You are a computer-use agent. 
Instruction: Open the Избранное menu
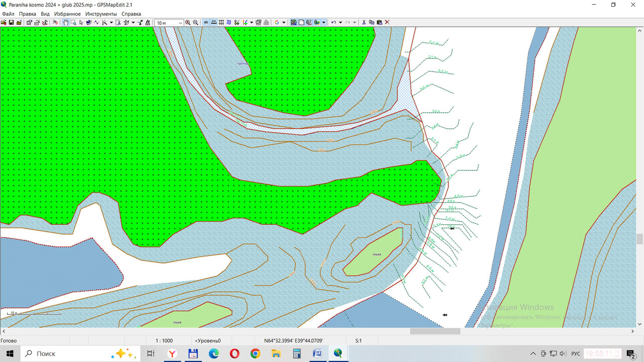point(67,14)
